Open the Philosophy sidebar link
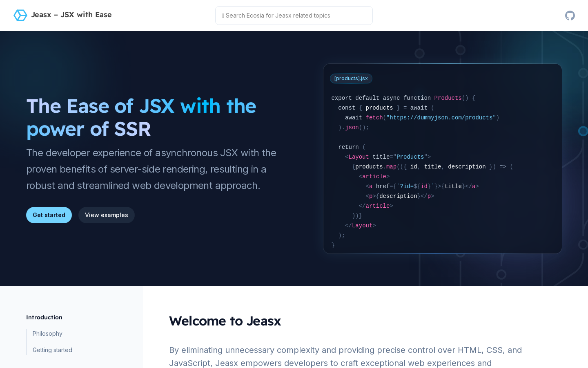This screenshot has width=588, height=368. (47, 334)
